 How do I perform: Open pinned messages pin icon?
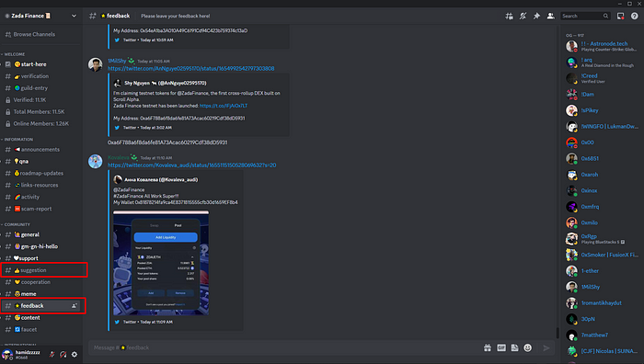point(536,16)
